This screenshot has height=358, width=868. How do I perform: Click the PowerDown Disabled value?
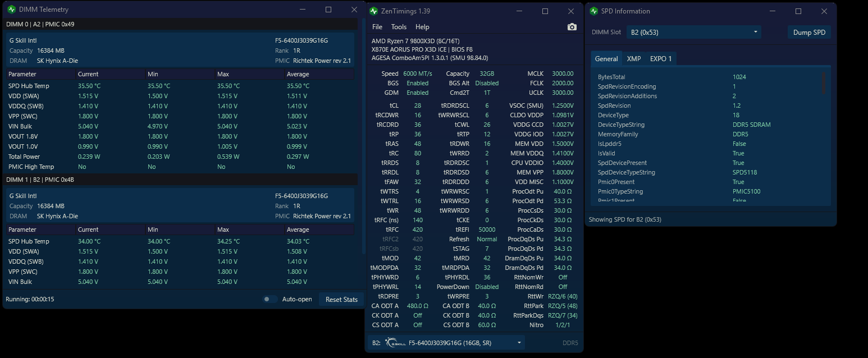coord(487,287)
